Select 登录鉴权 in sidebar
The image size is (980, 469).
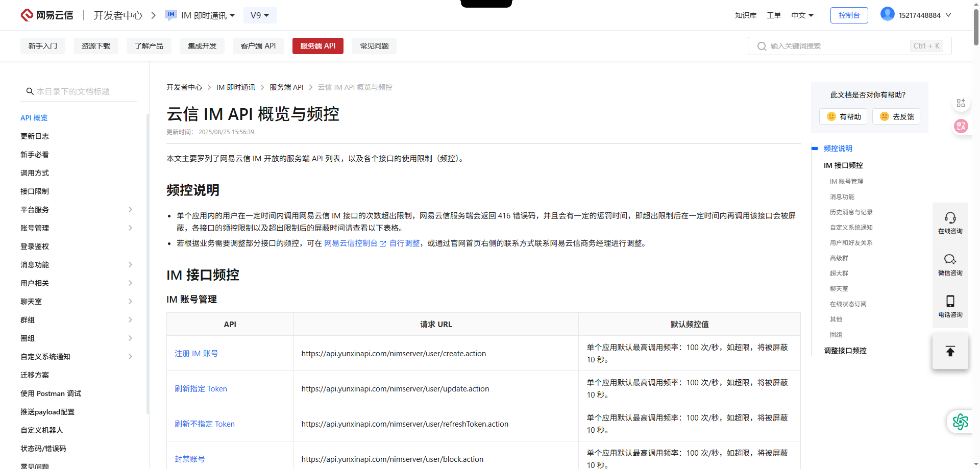[x=35, y=246]
